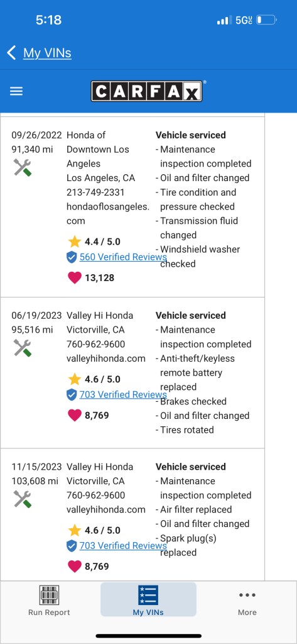Tap the verified shield icon beside 560 reviews
The width and height of the screenshot is (297, 644).
coord(72,257)
